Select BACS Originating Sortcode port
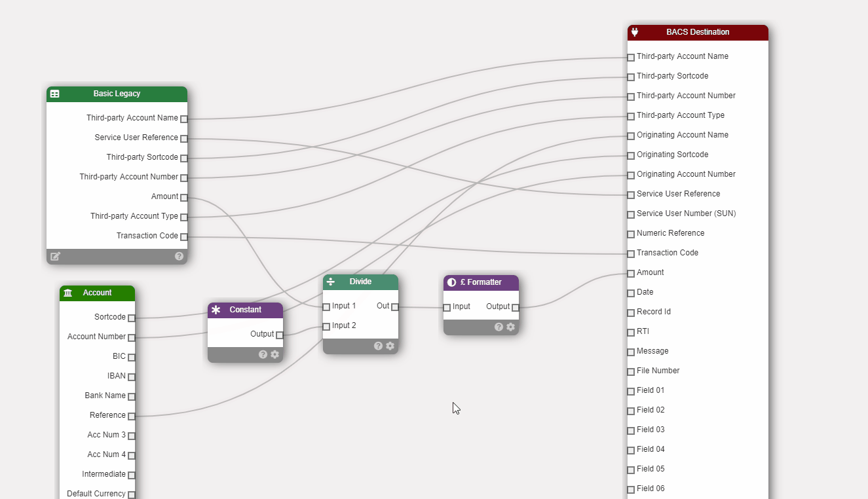868x499 pixels. click(631, 155)
